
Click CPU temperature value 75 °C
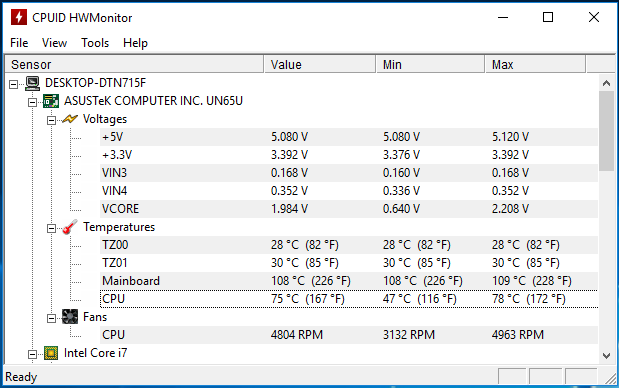(x=308, y=299)
